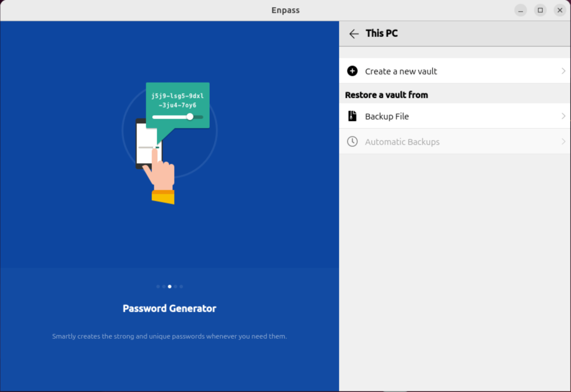This screenshot has height=392, width=571.
Task: Click the This PC heading
Action: (x=381, y=33)
